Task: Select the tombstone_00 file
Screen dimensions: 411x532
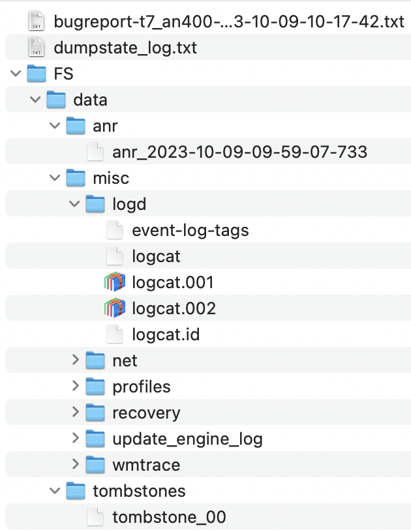Action: (x=169, y=517)
